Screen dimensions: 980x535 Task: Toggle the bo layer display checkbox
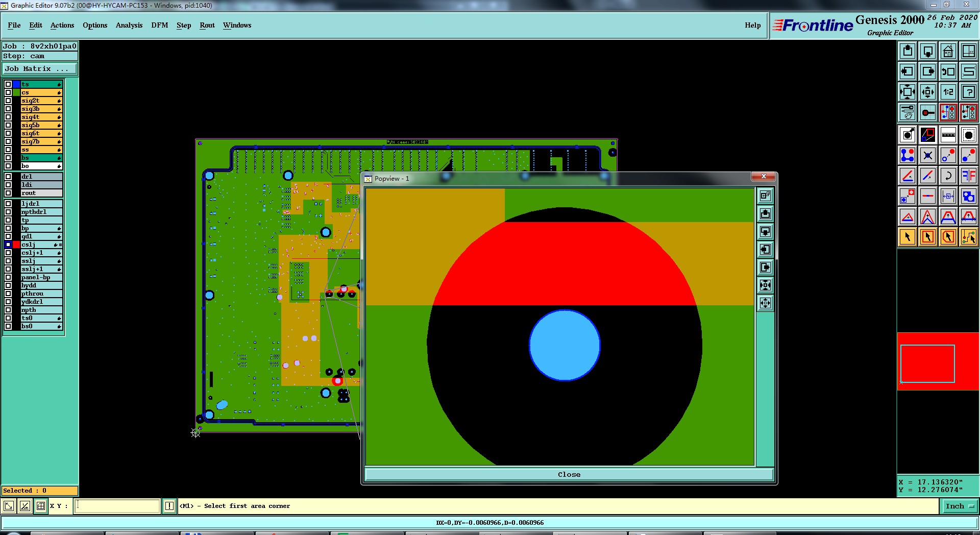8,166
